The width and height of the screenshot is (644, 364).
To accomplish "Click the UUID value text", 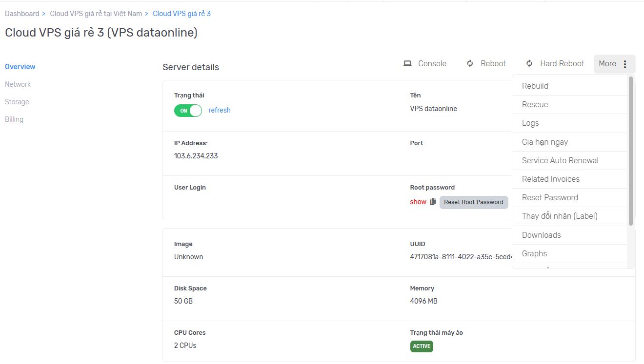I will [461, 257].
